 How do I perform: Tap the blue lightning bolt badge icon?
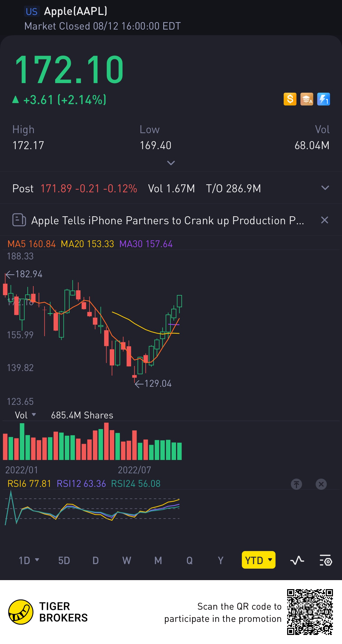click(x=323, y=99)
